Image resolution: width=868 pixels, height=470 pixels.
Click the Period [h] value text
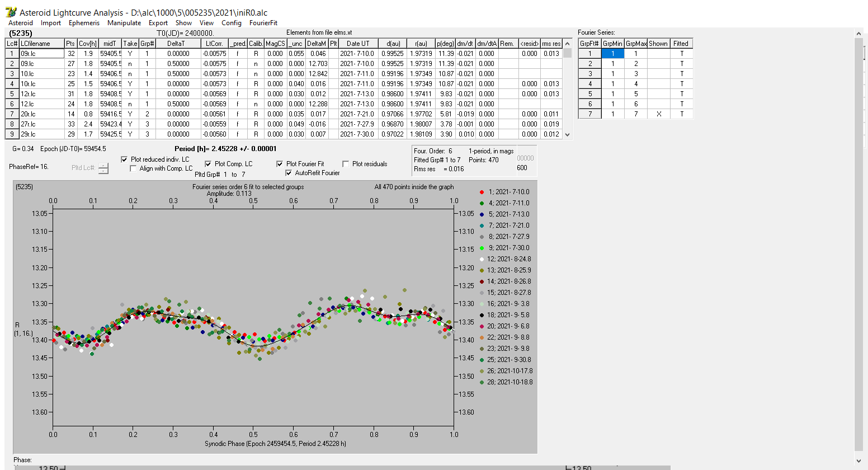pyautogui.click(x=225, y=149)
